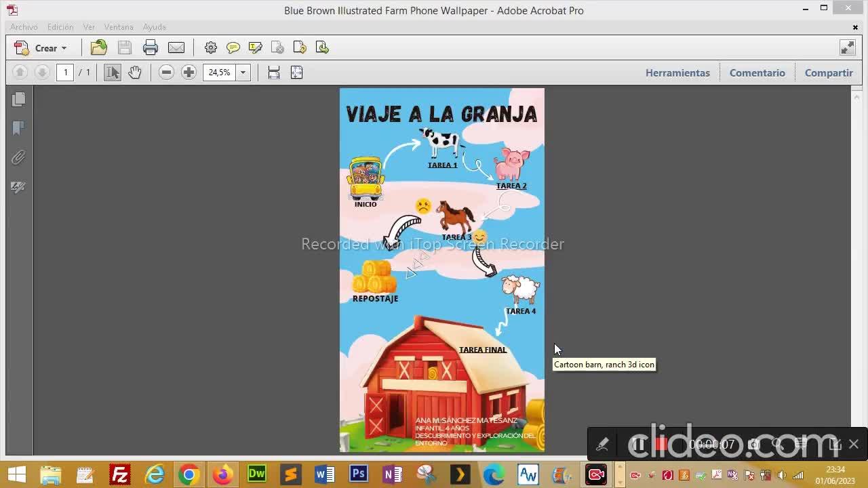Open the Ventana menu
The image size is (868, 488).
click(x=119, y=27)
